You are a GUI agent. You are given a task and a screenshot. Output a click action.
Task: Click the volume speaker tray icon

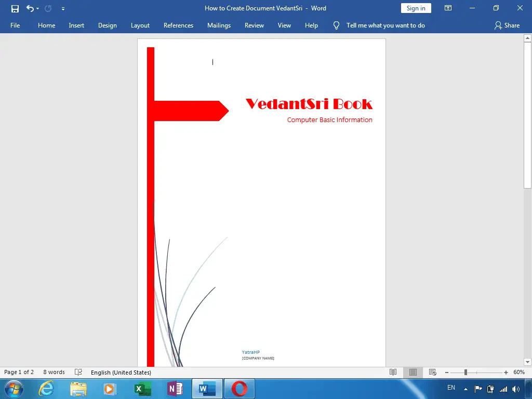click(516, 389)
